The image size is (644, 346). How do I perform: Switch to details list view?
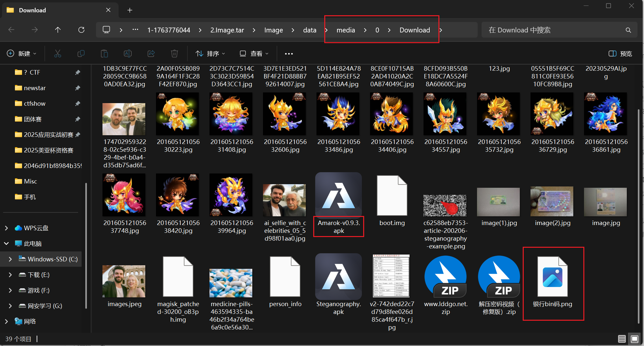(x=622, y=339)
